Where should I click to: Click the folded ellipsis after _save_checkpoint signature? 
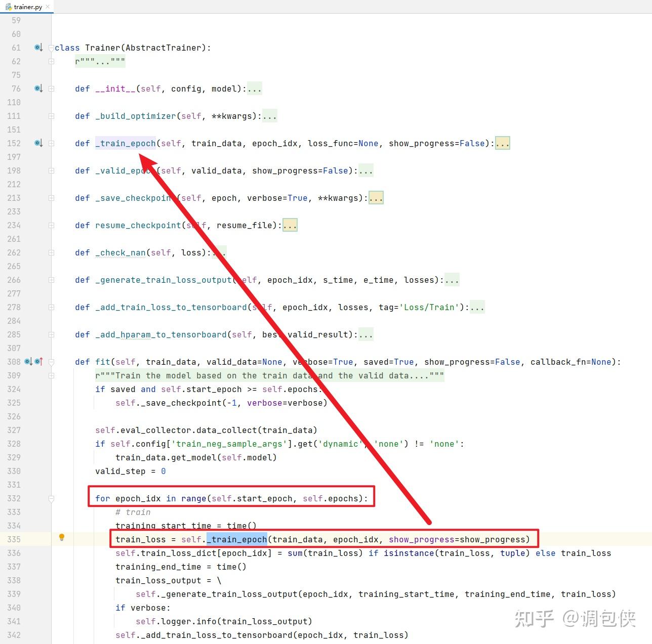[376, 198]
